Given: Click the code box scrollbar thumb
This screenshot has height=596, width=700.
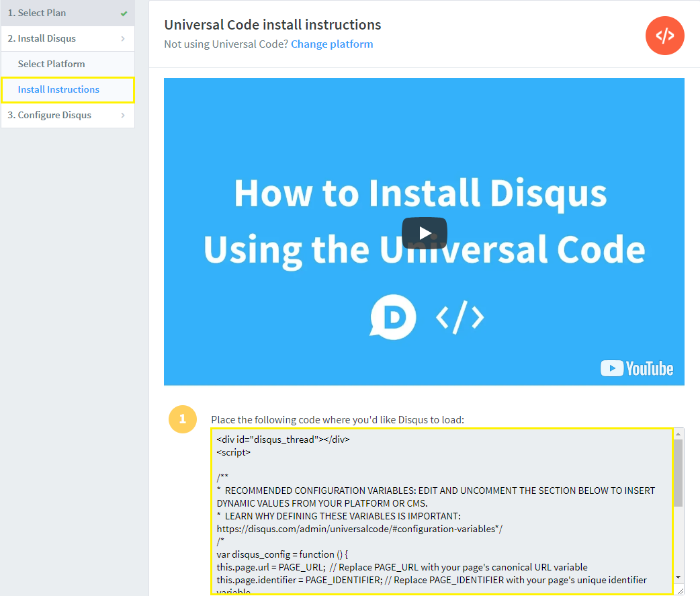Looking at the screenshot, I should (678, 473).
